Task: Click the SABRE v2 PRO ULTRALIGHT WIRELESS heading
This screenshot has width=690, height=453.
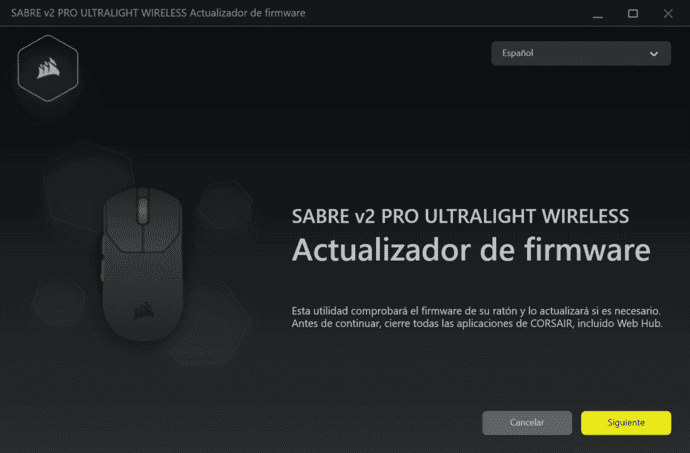Action: (460, 216)
